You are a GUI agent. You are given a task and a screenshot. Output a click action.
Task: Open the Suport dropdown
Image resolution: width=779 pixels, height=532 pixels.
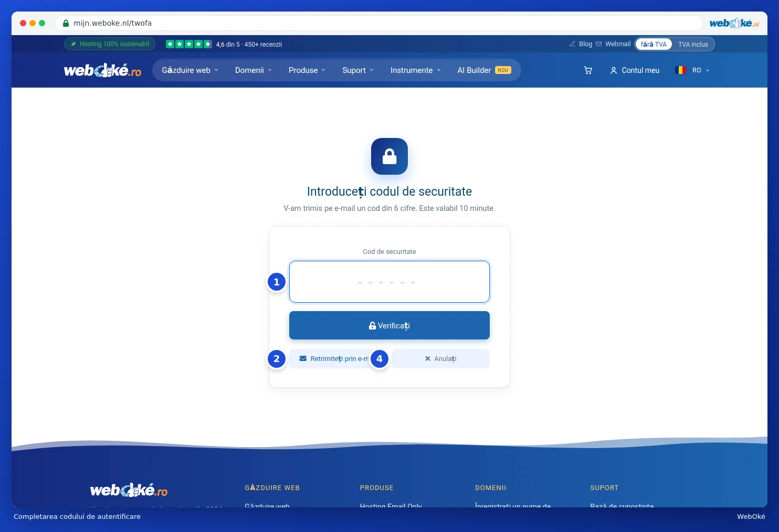pos(358,70)
